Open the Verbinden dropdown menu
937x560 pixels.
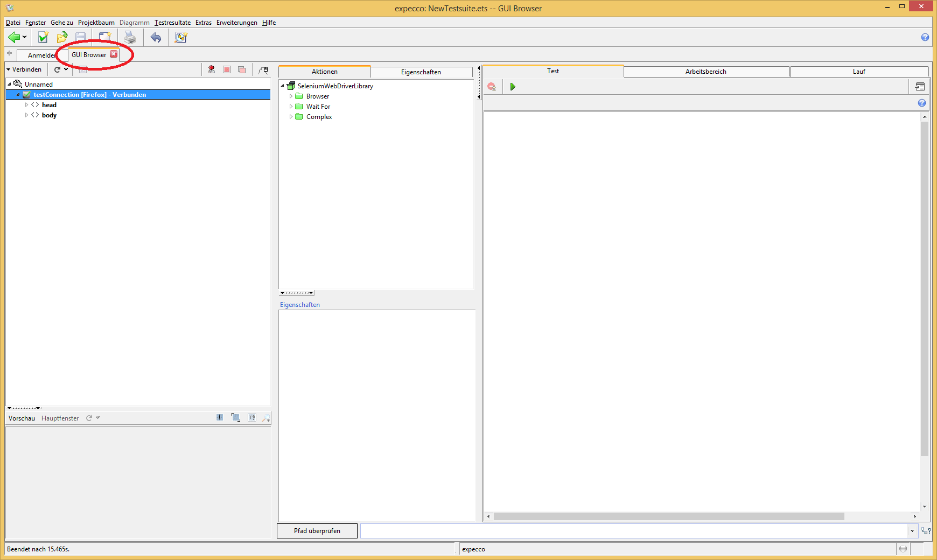[x=24, y=69]
